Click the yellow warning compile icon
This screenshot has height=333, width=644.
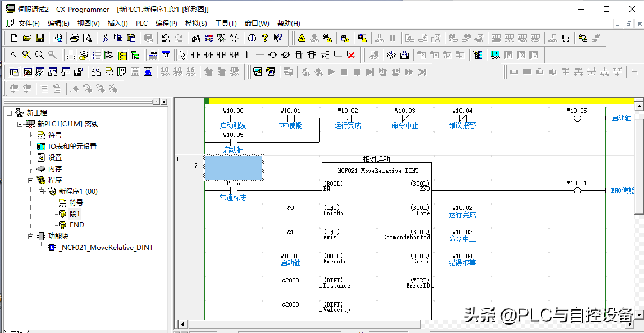[x=302, y=38]
